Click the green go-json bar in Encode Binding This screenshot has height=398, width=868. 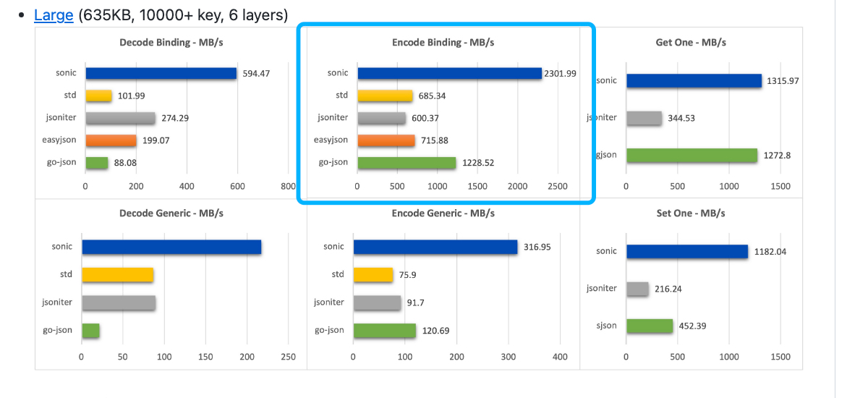tap(407, 163)
